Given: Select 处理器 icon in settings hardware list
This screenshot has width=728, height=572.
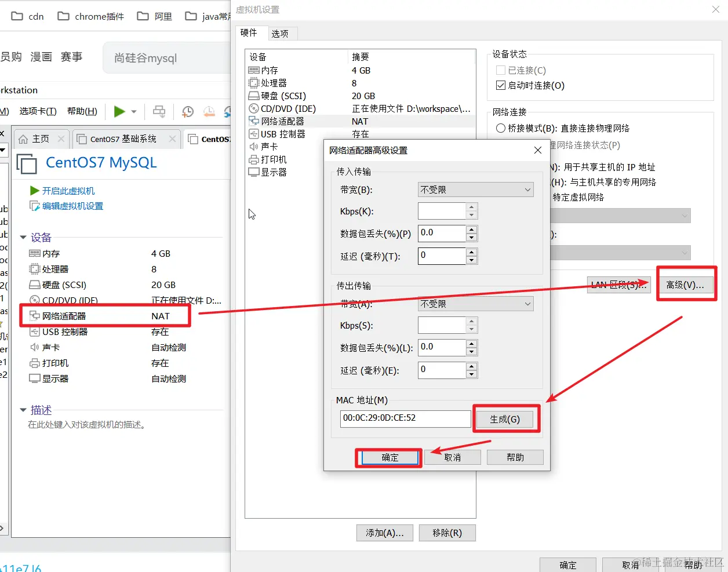Looking at the screenshot, I should point(253,83).
